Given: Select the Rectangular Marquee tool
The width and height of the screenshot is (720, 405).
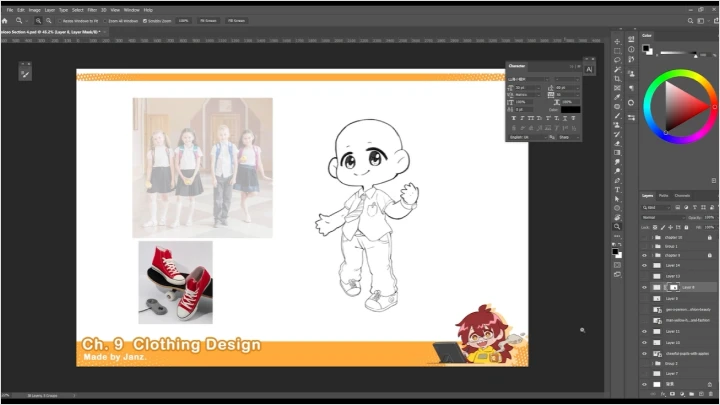Looking at the screenshot, I should (x=617, y=50).
